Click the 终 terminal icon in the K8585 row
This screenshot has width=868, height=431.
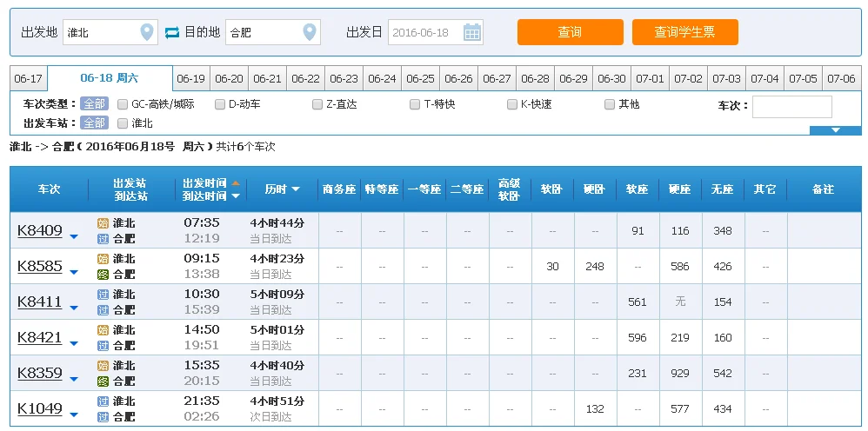(103, 275)
